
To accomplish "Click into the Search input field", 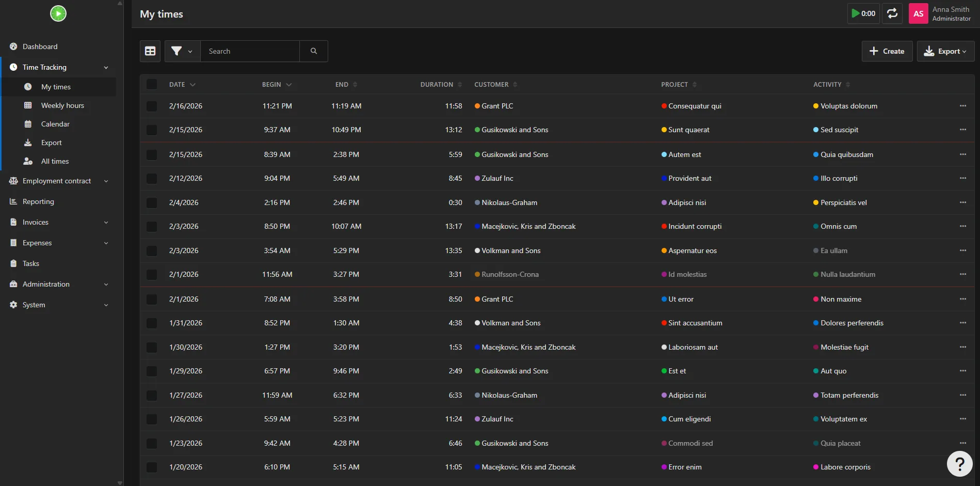I will (250, 51).
